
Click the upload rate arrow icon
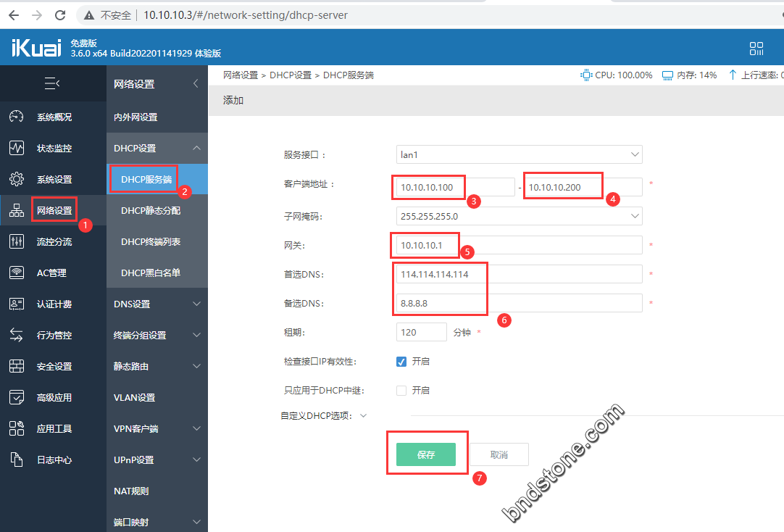click(733, 75)
